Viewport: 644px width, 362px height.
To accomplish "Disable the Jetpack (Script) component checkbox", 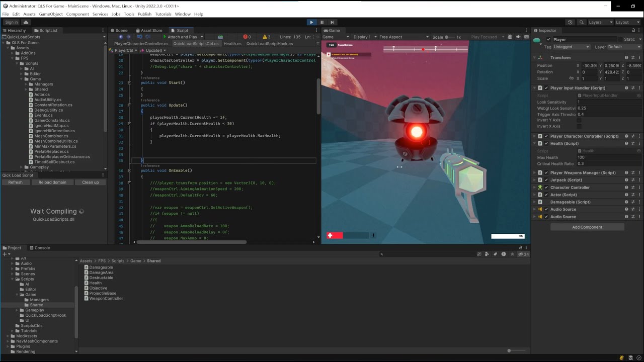I will (546, 180).
